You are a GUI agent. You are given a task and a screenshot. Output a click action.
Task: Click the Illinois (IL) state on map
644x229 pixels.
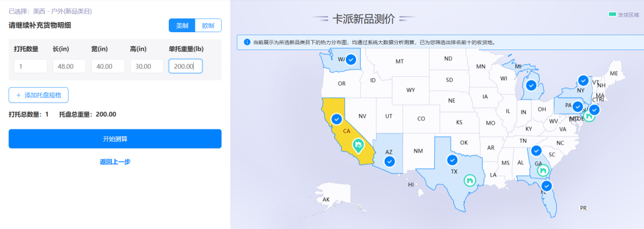[x=507, y=111]
